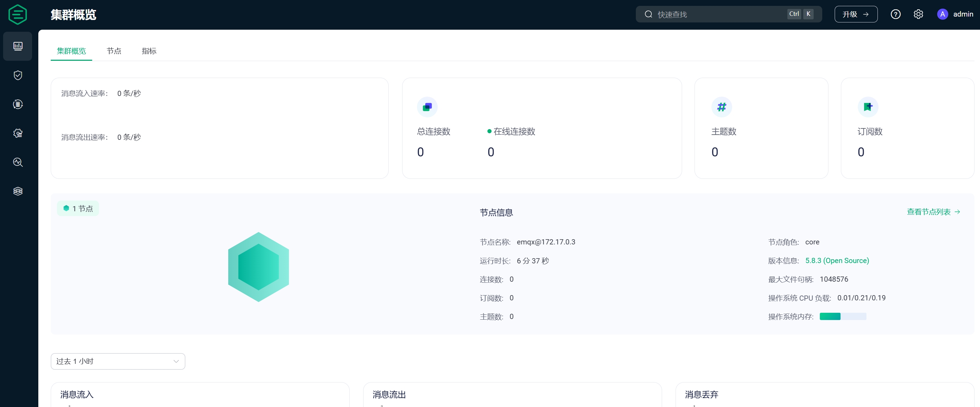The image size is (980, 407).
Task: Click the help question mark icon
Action: point(895,14)
